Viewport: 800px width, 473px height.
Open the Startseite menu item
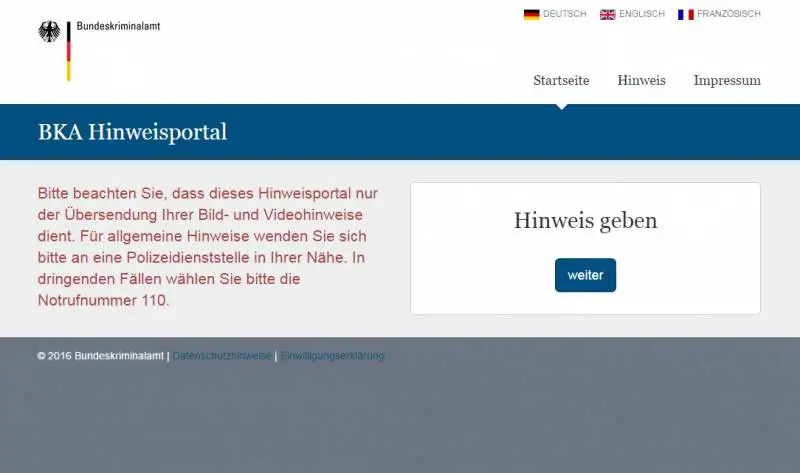[x=561, y=81]
